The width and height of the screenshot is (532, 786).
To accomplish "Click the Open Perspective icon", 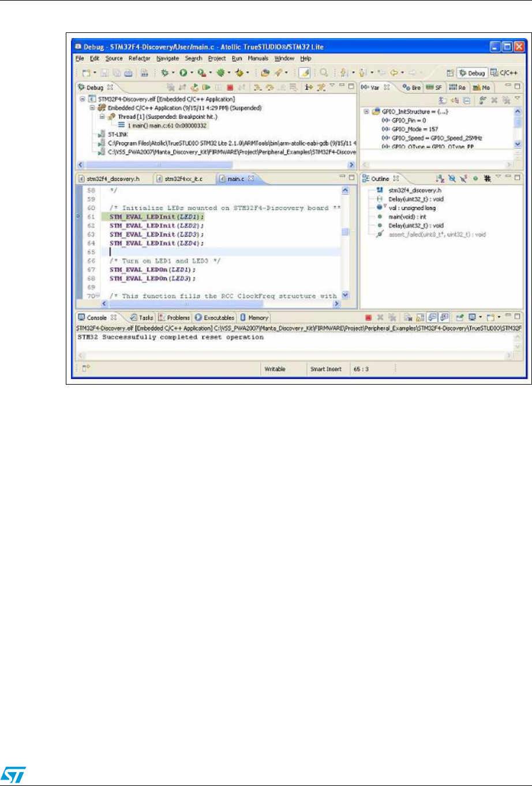I will pos(450,73).
